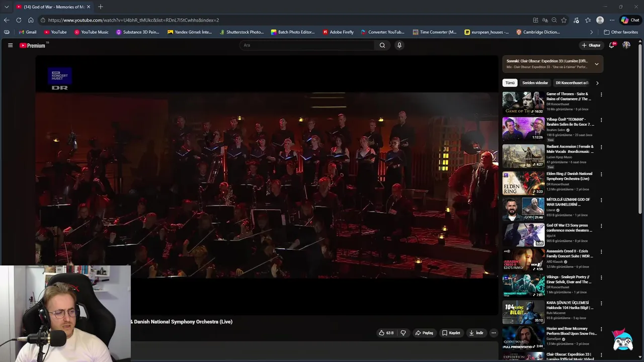Close the God of War tab
The height and width of the screenshot is (362, 644).
pos(89,7)
